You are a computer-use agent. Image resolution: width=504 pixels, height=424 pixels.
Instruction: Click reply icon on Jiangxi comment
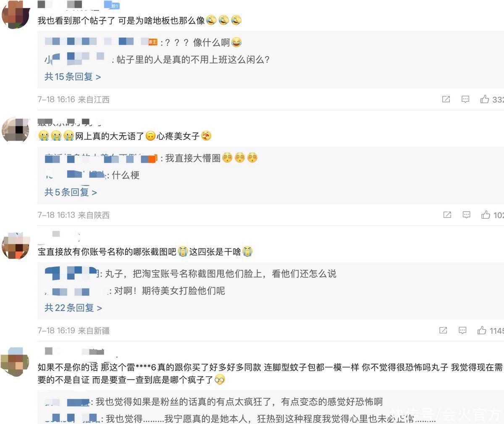pyautogui.click(x=465, y=99)
